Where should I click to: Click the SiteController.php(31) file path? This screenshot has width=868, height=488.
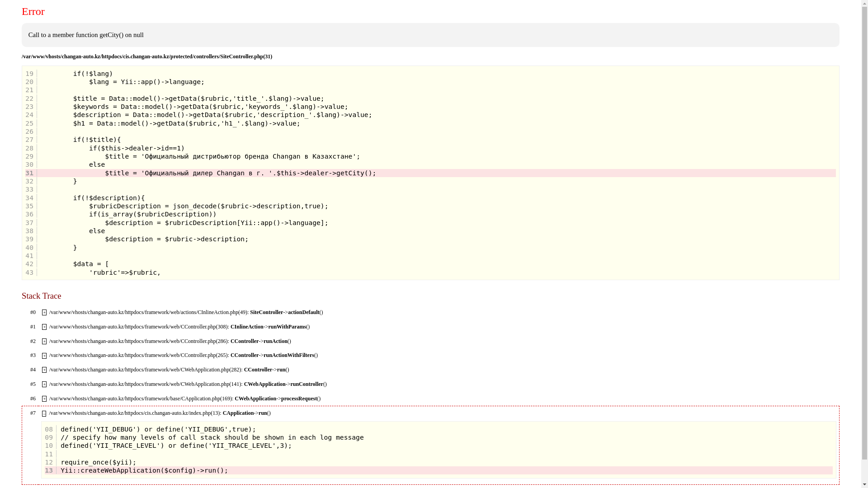(147, 56)
